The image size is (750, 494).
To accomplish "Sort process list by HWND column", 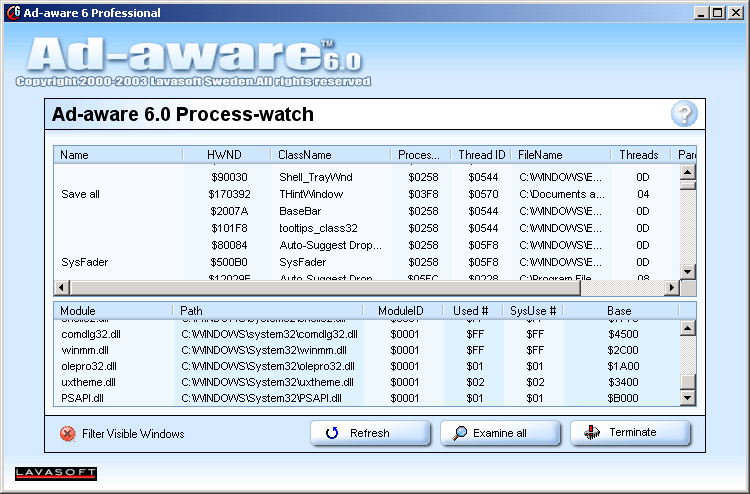I will click(225, 155).
